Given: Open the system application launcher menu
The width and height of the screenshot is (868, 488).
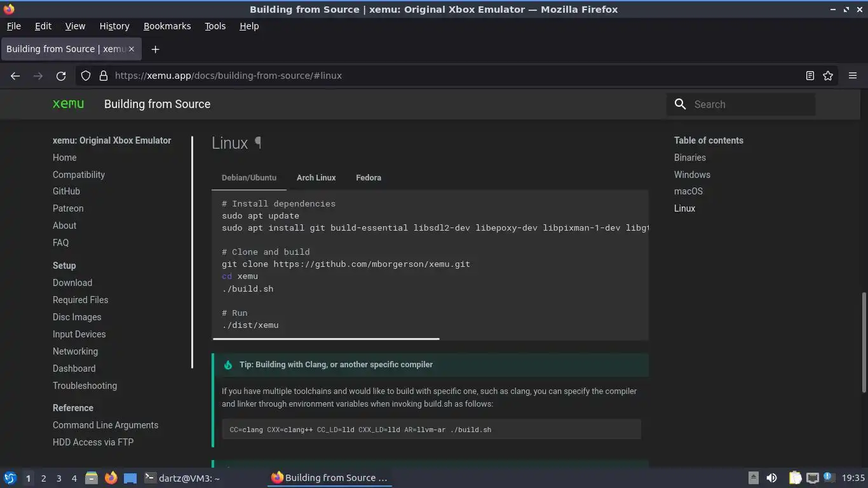Looking at the screenshot, I should [10, 478].
